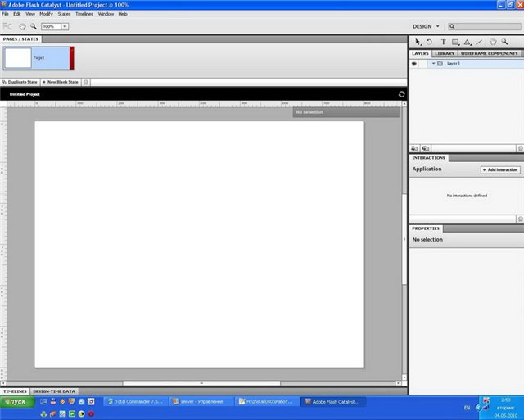Select the Text tool
The width and height of the screenshot is (524, 420).
[443, 41]
